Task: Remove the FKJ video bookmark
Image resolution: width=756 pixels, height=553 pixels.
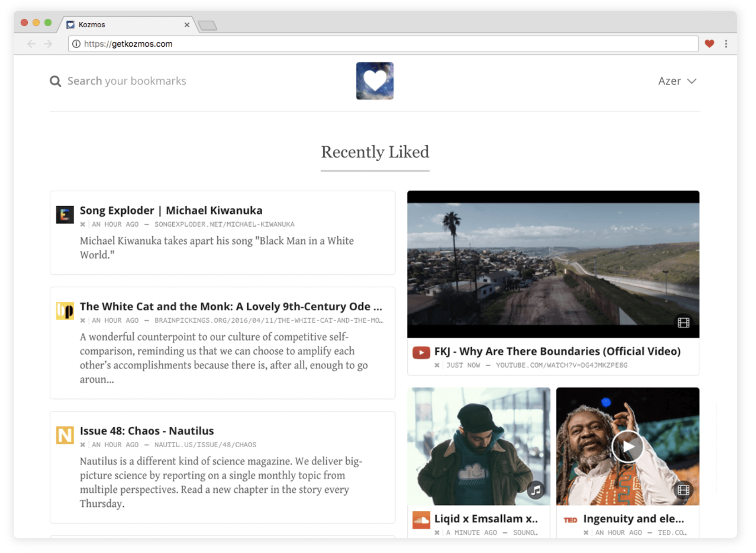Action: pos(437,365)
